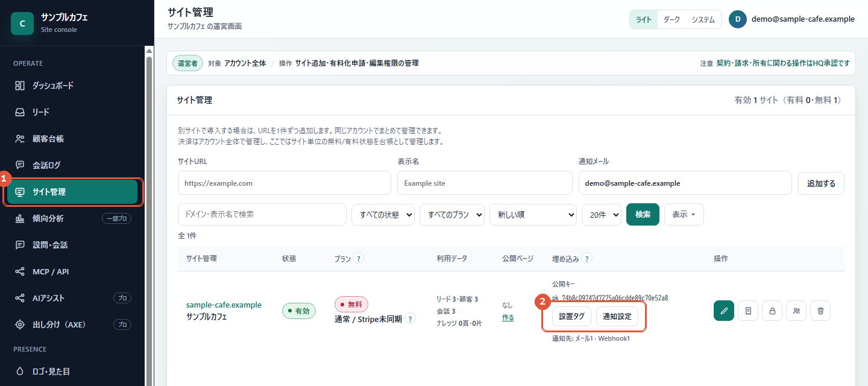Open 傾向分析 in the sidebar

click(72, 218)
